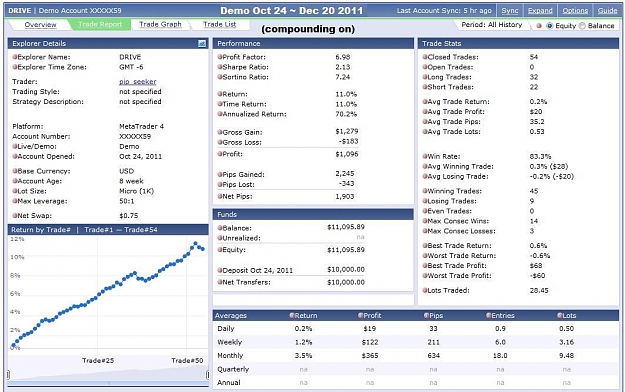Click the info bullet beside Profit Factor

click(x=220, y=57)
